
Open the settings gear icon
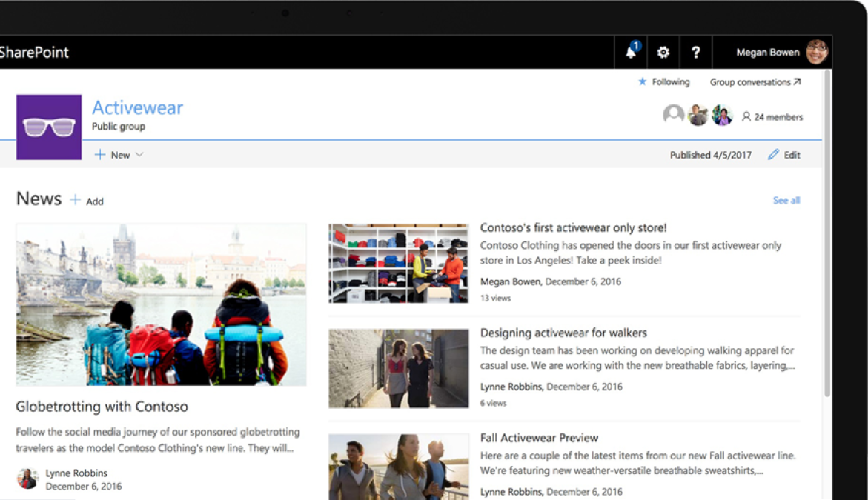coord(663,53)
